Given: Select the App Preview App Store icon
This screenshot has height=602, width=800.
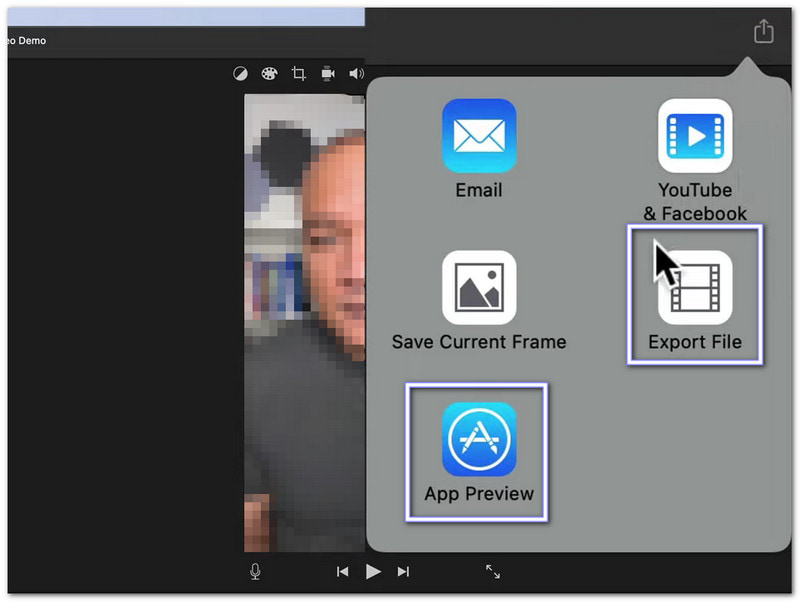Looking at the screenshot, I should click(x=479, y=440).
